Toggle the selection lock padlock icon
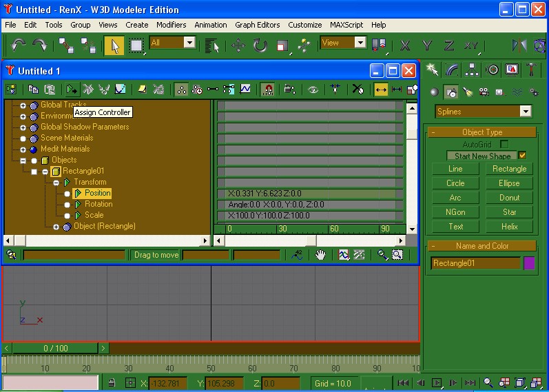Viewport: 549px width, 392px height. pyautogui.click(x=110, y=382)
